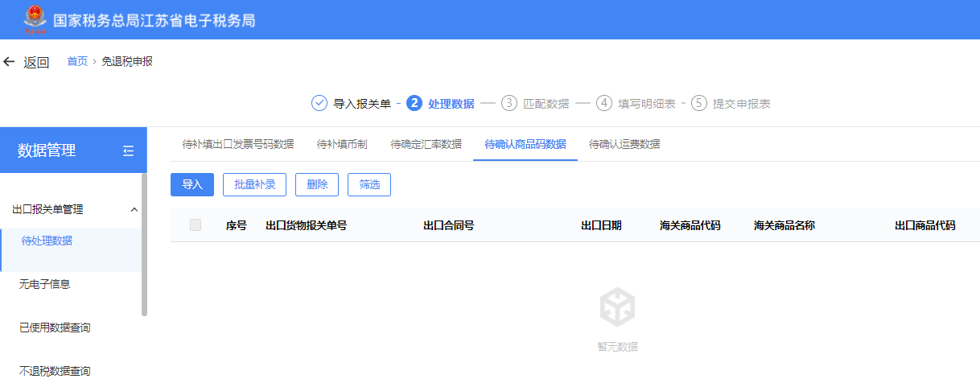Switch to 待补填出口发票号码数据 tab
This screenshot has height=379, width=980.
237,145
